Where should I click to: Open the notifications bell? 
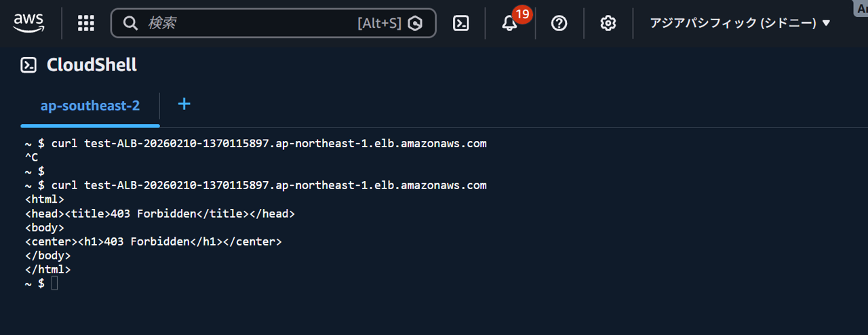[x=509, y=24]
